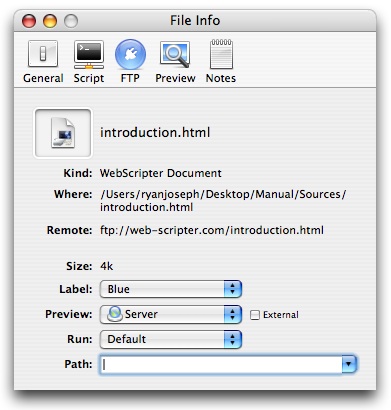The width and height of the screenshot is (391, 410).
Task: Open the Script terminal icon
Action: [x=89, y=55]
